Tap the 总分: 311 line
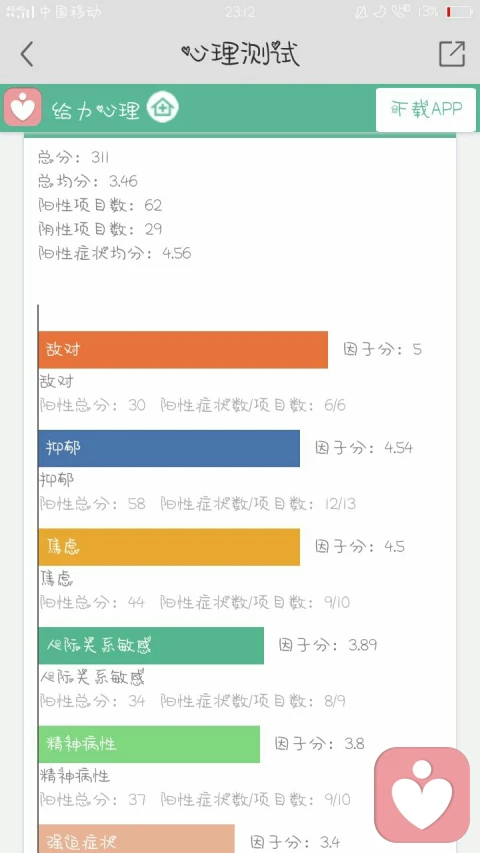Image resolution: width=480 pixels, height=853 pixels. pyautogui.click(x=73, y=158)
